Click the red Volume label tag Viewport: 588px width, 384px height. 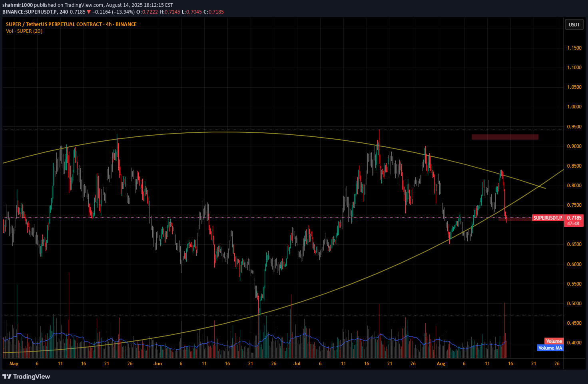554,341
